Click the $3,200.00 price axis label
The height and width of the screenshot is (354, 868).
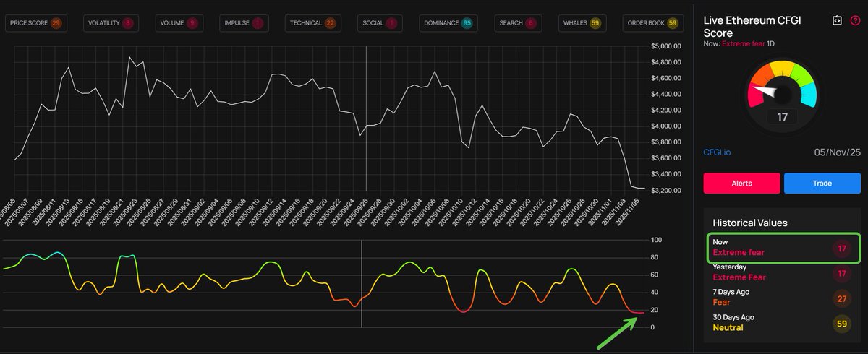(x=667, y=191)
